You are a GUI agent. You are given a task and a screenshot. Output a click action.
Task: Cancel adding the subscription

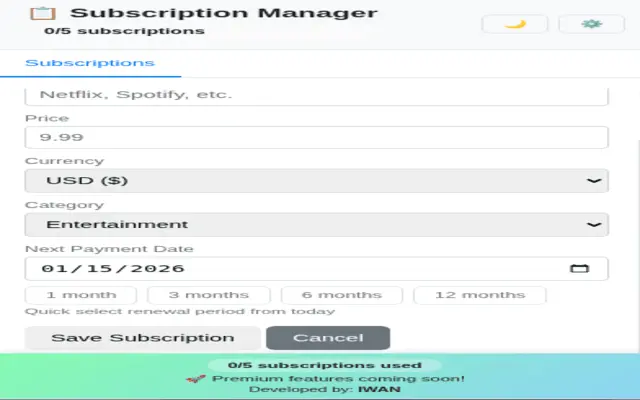328,338
